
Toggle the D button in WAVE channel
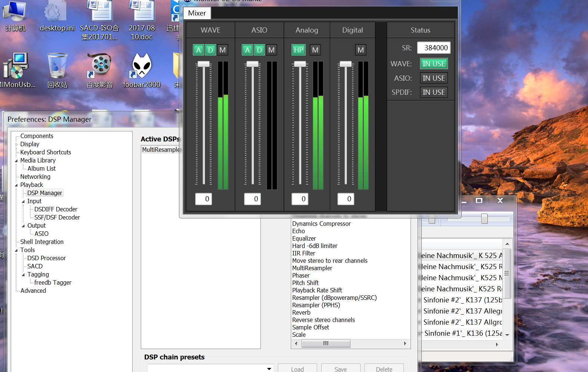(x=210, y=50)
